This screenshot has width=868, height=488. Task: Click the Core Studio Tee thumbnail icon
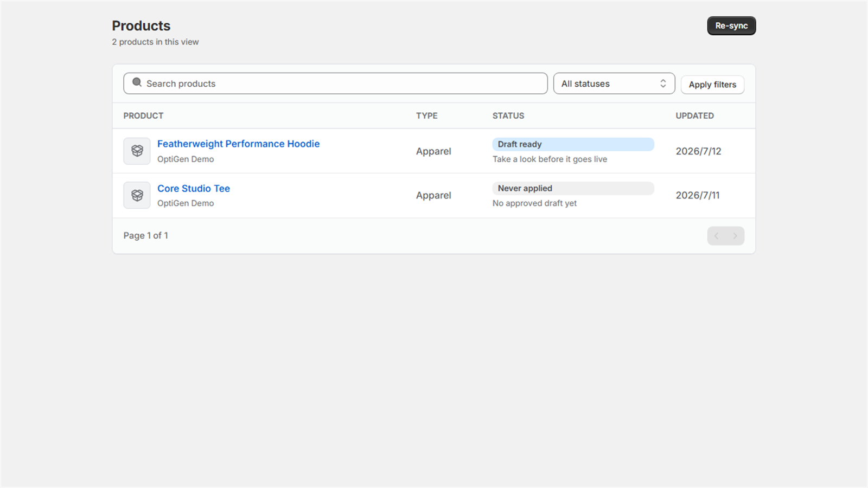(137, 195)
